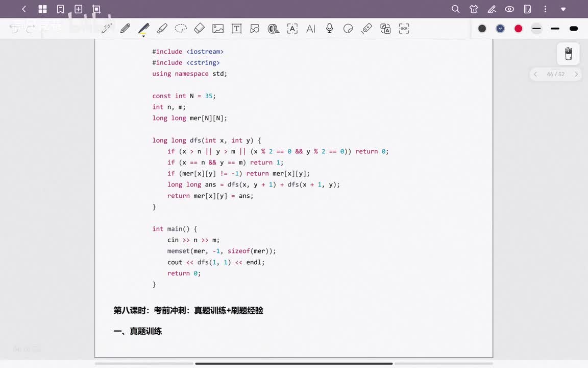Redo the last action

point(31,29)
